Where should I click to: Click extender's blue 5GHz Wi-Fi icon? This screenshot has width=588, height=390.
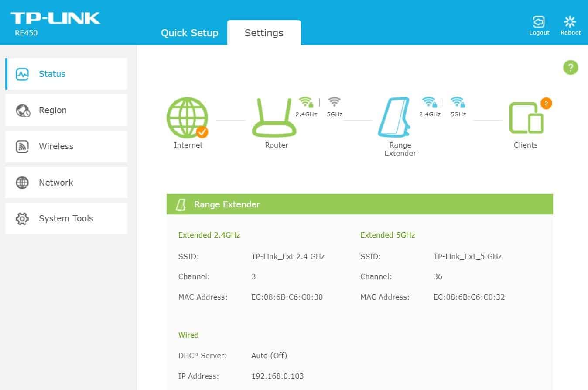click(458, 102)
